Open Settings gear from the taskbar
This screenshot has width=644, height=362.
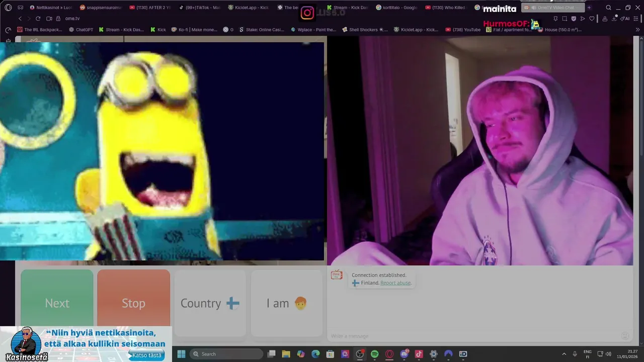434,354
